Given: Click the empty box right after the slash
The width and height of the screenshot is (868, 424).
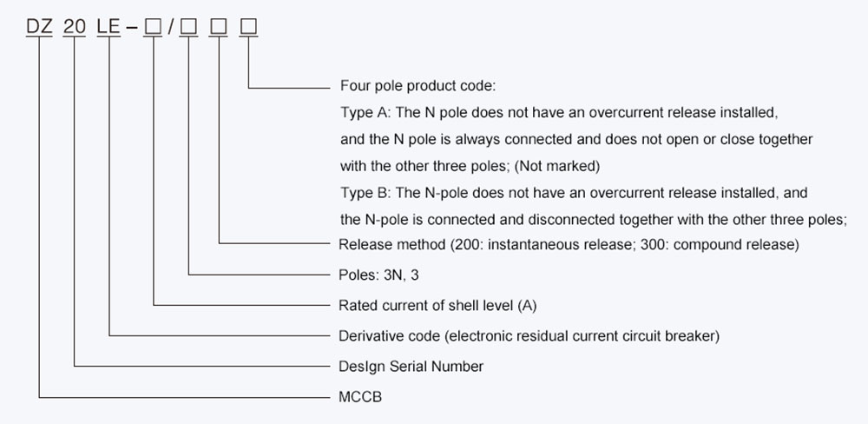Looking at the screenshot, I should tap(189, 27).
